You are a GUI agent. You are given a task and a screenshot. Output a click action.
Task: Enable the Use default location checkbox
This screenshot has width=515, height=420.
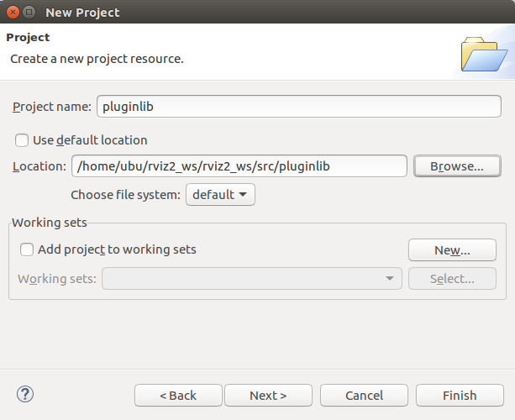pos(22,140)
